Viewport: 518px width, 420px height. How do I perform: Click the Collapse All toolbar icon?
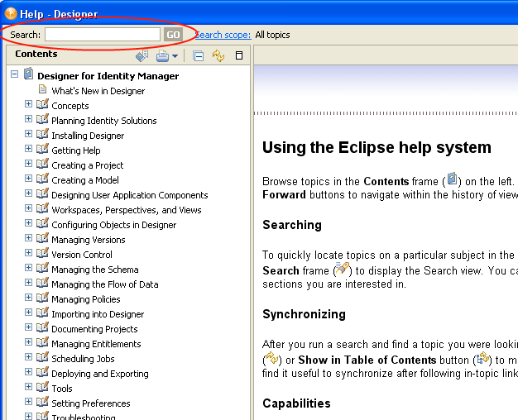tap(199, 55)
